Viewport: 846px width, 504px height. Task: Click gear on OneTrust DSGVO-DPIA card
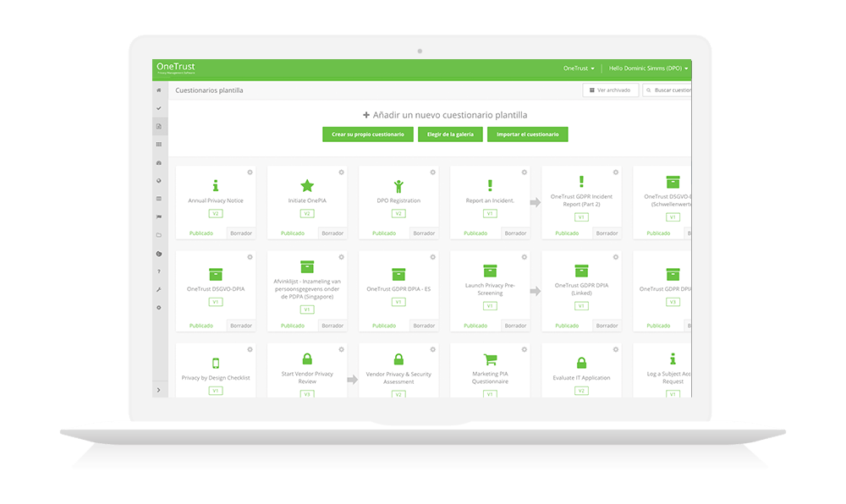(x=250, y=257)
